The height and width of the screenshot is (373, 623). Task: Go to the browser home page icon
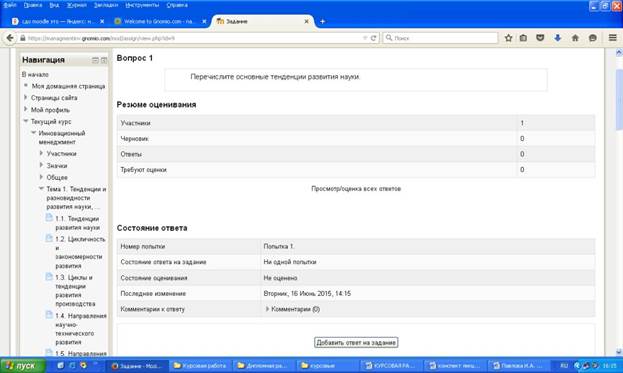575,38
